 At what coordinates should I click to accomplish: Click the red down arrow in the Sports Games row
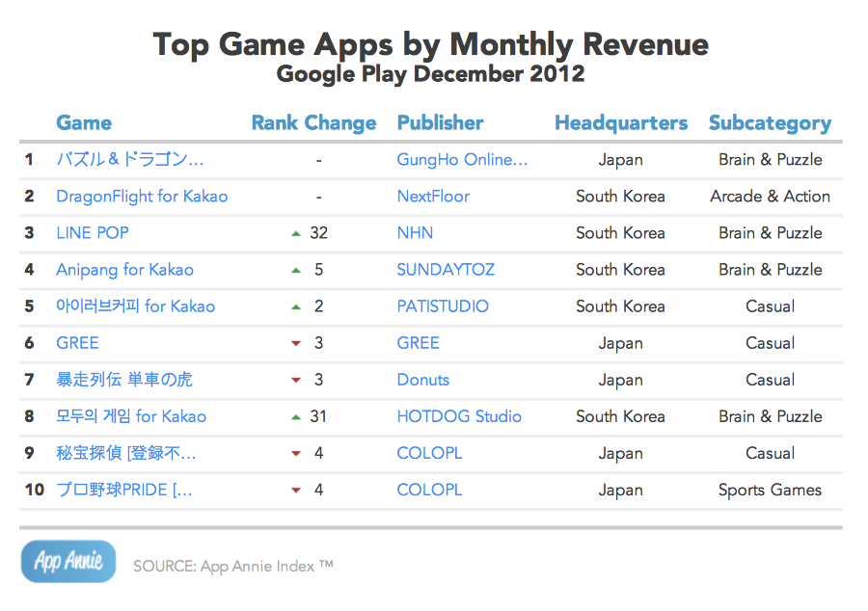tap(296, 491)
